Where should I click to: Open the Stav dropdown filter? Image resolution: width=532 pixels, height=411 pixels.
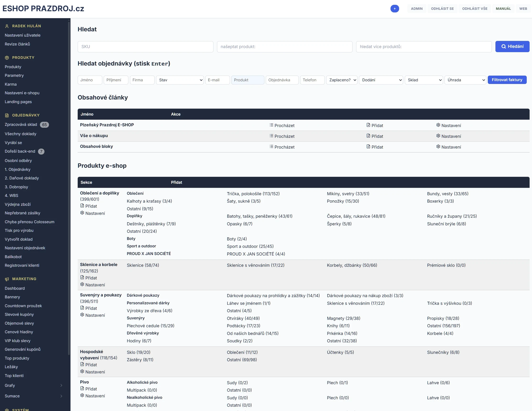pyautogui.click(x=180, y=80)
